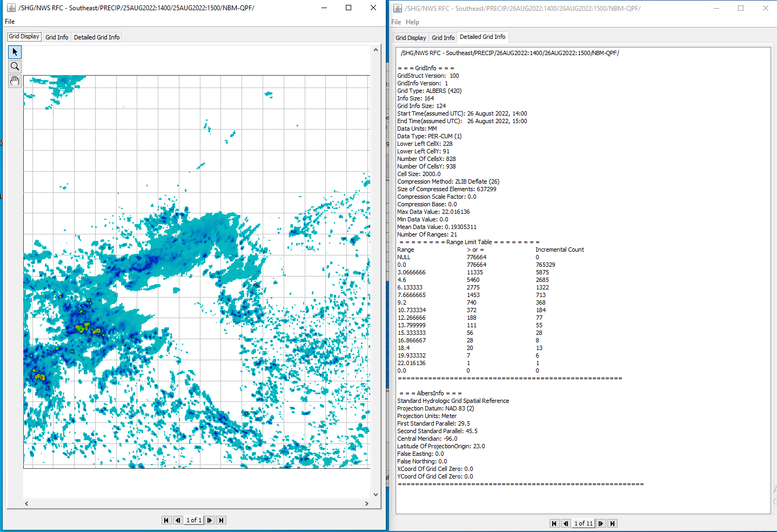Choose the pan hand tool
Screen dimensions: 777x532
pyautogui.click(x=15, y=81)
